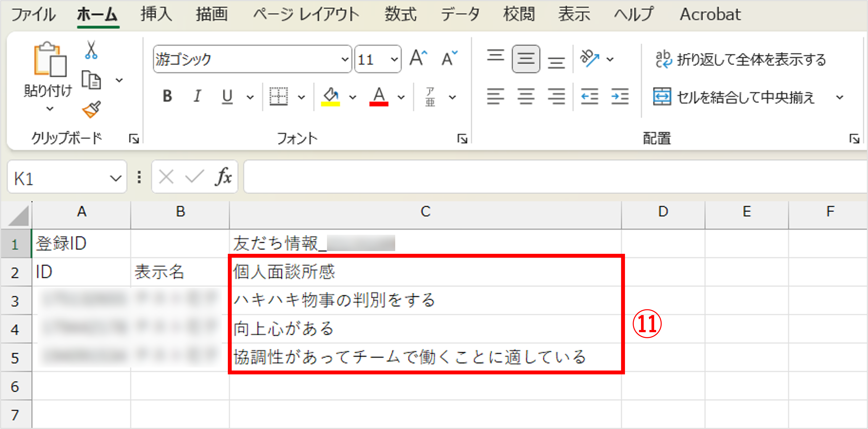Click 折り返して全体を表示する button

click(741, 60)
